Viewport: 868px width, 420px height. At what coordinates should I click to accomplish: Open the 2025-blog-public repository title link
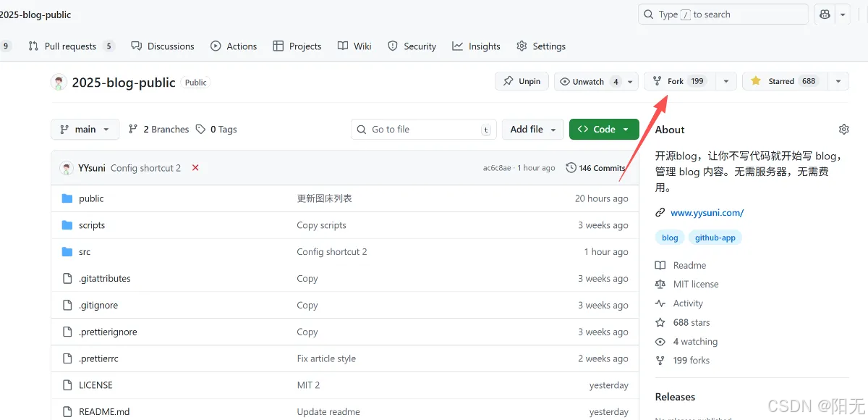click(124, 83)
